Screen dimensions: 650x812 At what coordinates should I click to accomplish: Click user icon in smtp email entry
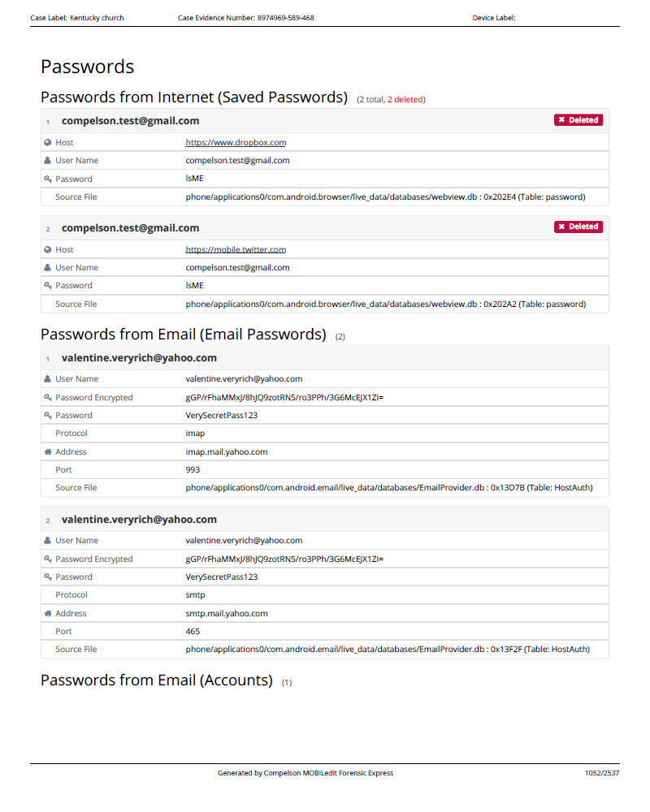(x=48, y=541)
